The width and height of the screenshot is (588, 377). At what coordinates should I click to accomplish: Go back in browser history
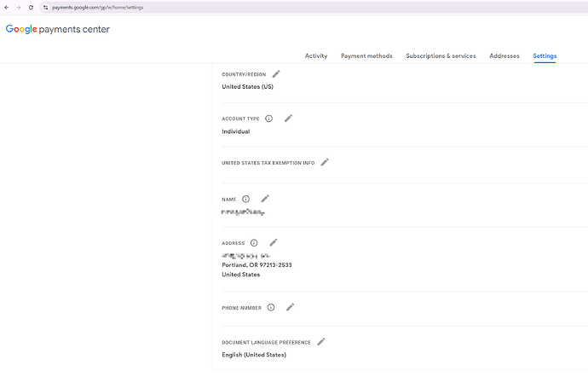[x=6, y=7]
